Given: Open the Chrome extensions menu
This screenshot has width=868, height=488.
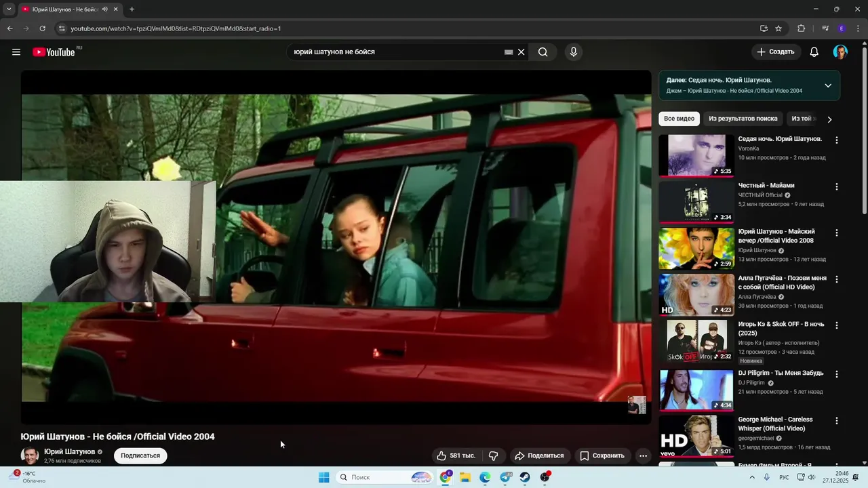Looking at the screenshot, I should click(x=802, y=28).
